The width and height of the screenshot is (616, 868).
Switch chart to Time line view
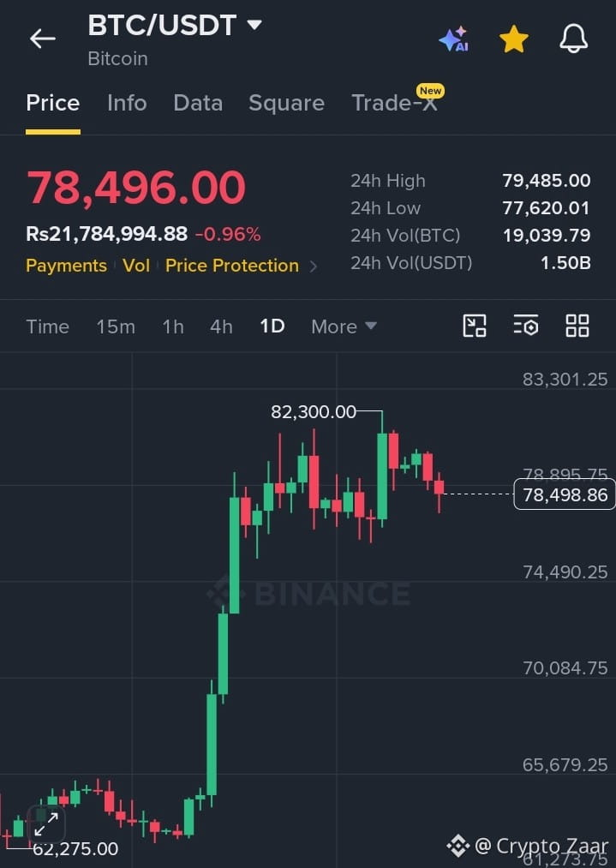pos(48,326)
